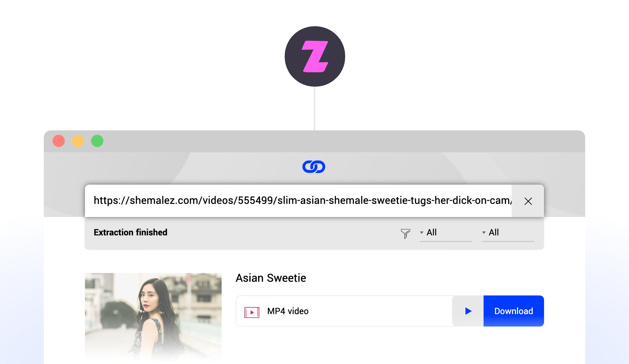629x364 pixels.
Task: Click the Extraction finished status bar
Action: [131, 232]
